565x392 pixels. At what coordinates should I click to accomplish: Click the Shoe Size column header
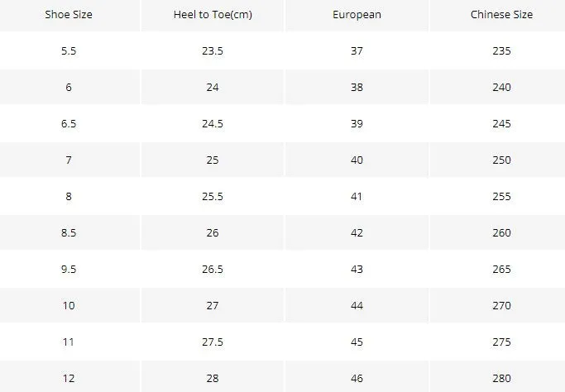tap(69, 14)
